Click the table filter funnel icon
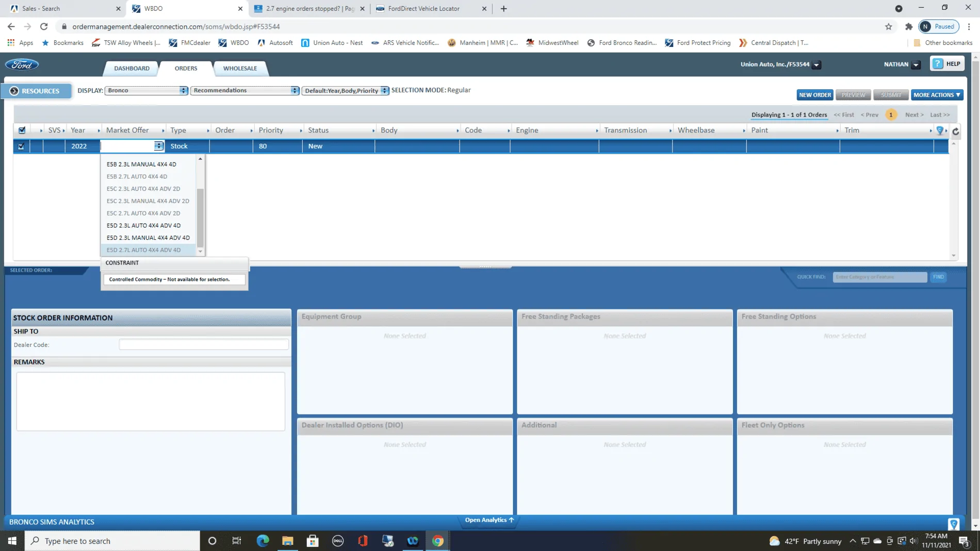 (x=940, y=130)
